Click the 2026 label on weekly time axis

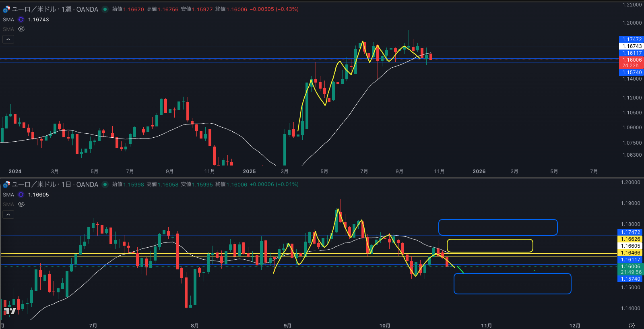(x=479, y=172)
